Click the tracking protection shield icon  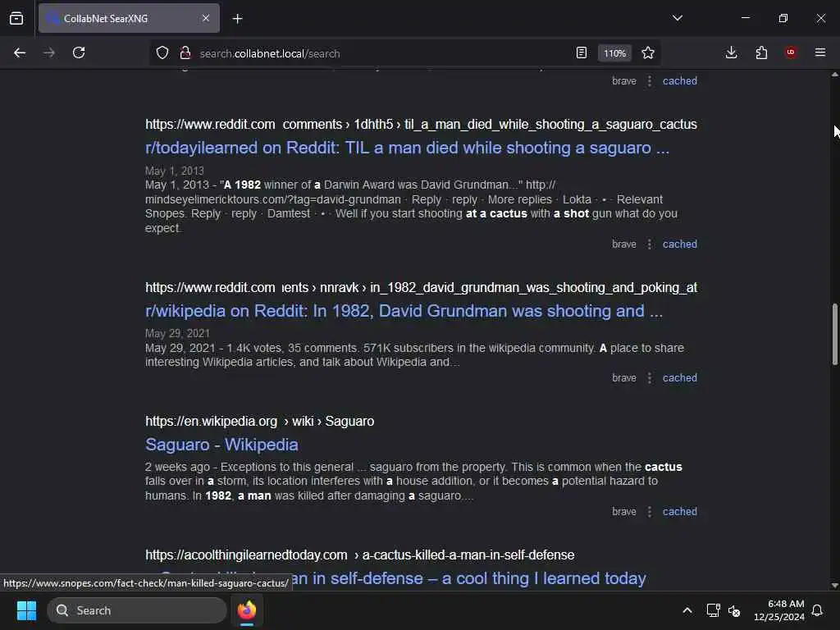pos(162,53)
